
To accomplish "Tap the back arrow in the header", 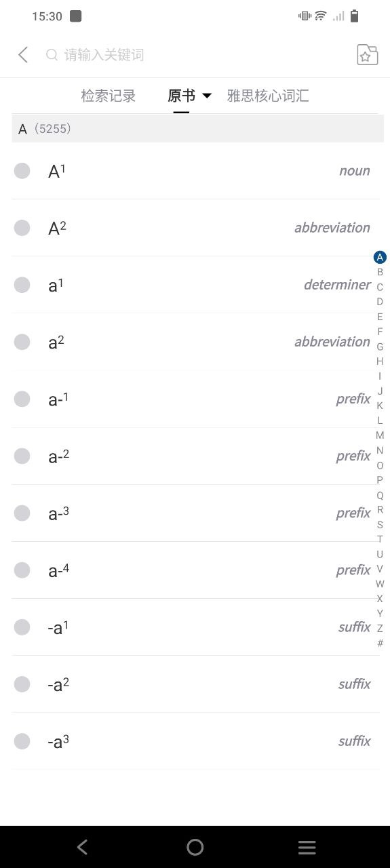I will (23, 55).
